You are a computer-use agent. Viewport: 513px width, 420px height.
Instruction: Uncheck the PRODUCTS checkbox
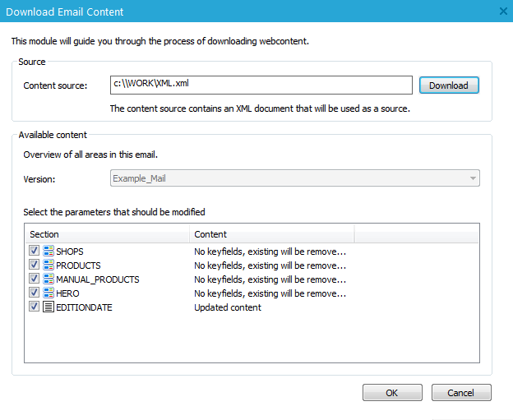(x=34, y=265)
